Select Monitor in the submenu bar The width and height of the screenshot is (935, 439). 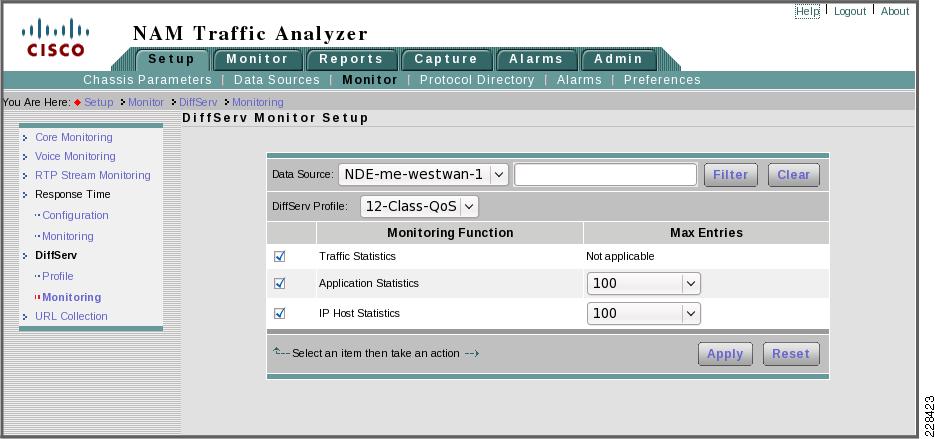(x=370, y=80)
